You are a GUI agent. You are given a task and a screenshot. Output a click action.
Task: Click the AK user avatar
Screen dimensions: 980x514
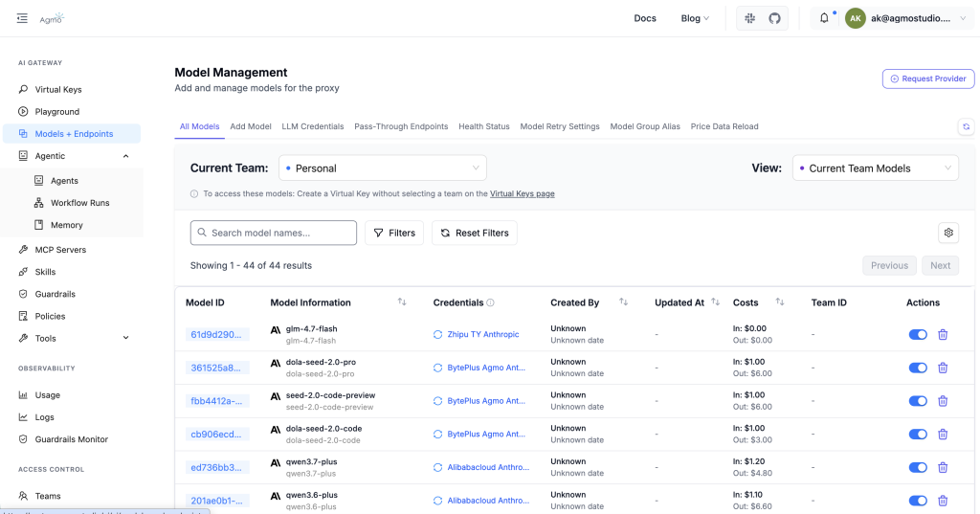(855, 18)
